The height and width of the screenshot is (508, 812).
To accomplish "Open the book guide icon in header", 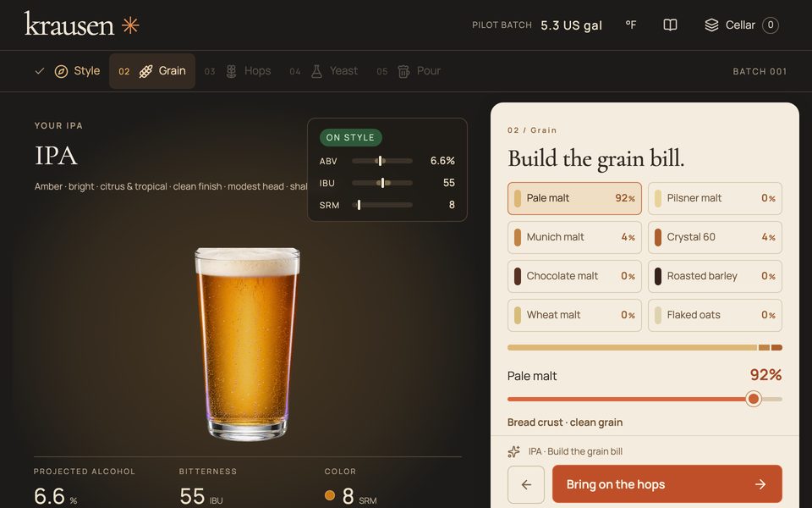I will click(670, 25).
